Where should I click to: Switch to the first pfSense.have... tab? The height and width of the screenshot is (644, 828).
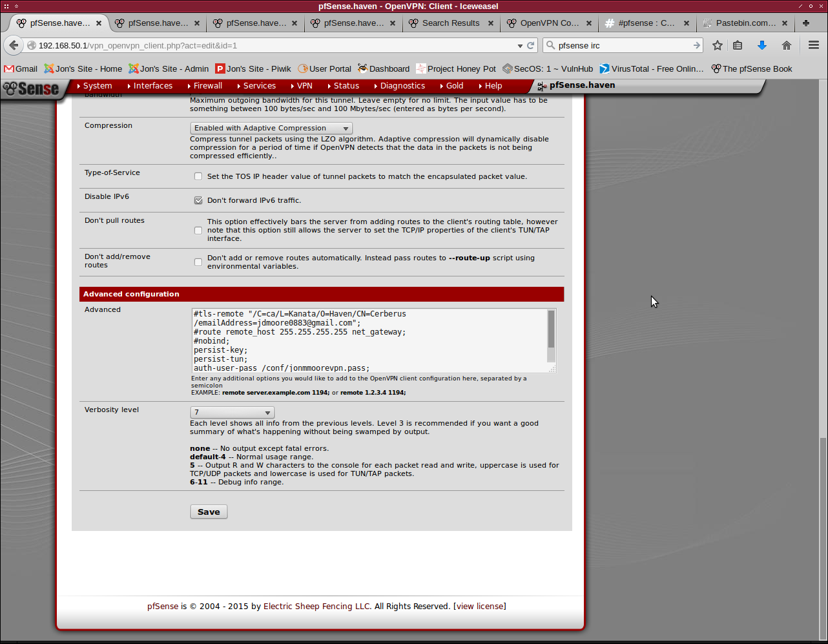(59, 23)
